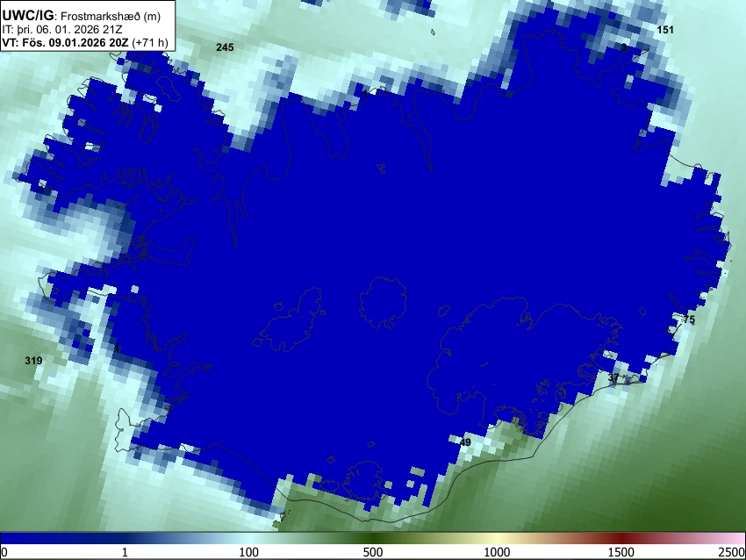
Task: Click the 319 value on the map
Action: pyautogui.click(x=33, y=361)
